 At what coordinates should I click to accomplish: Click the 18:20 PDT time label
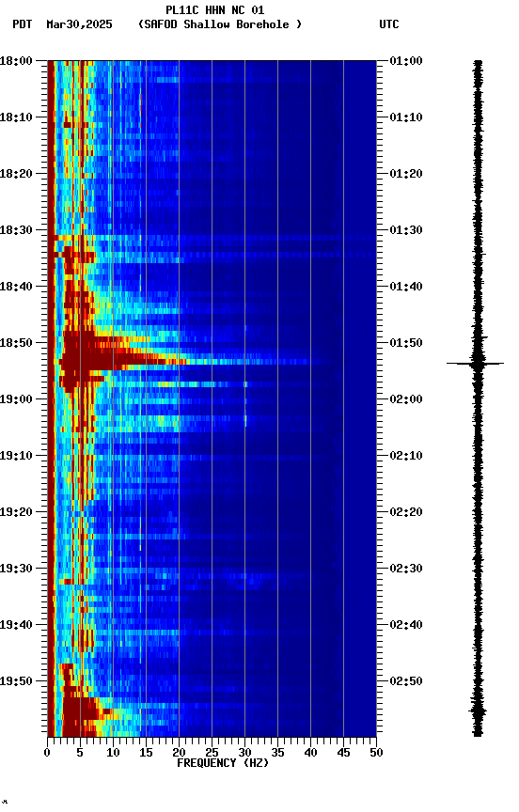[16, 174]
